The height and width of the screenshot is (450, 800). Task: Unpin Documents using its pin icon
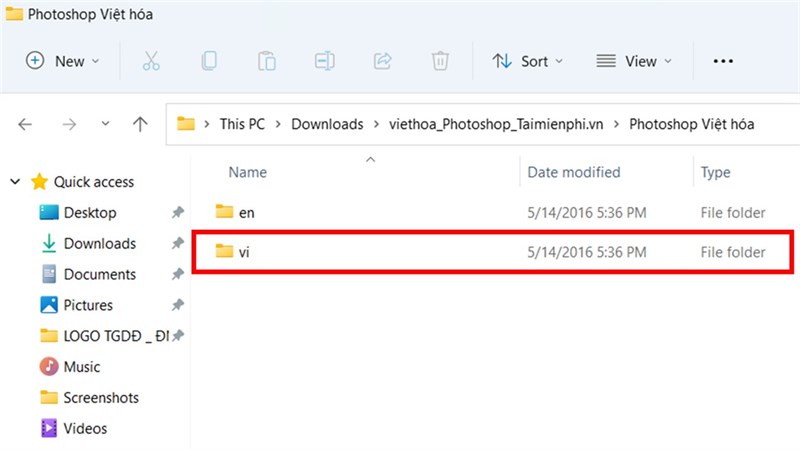coord(178,274)
